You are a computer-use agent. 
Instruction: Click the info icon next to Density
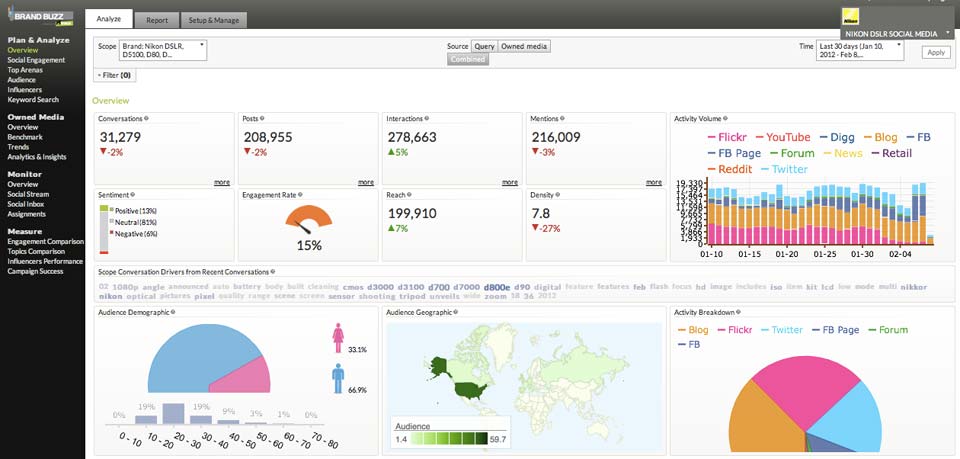tap(558, 195)
